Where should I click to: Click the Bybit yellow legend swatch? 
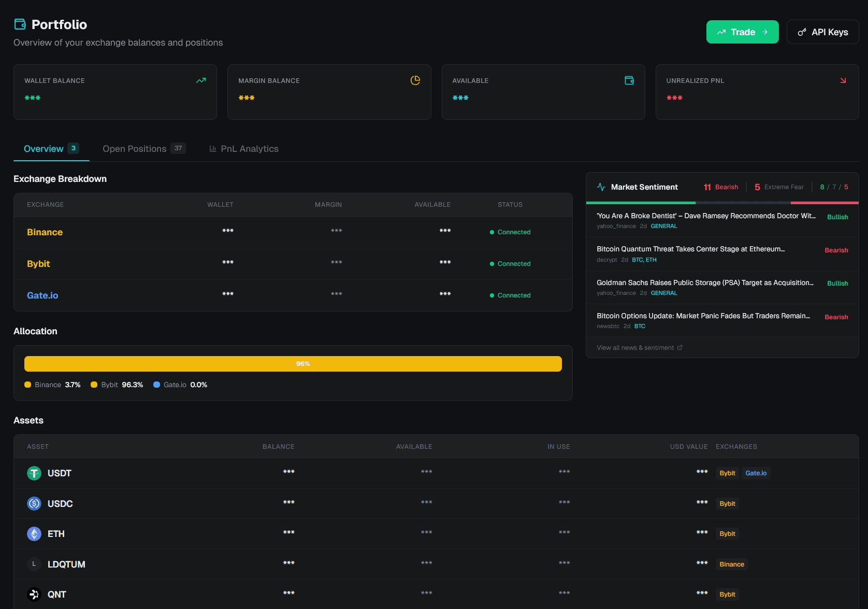[x=94, y=385]
